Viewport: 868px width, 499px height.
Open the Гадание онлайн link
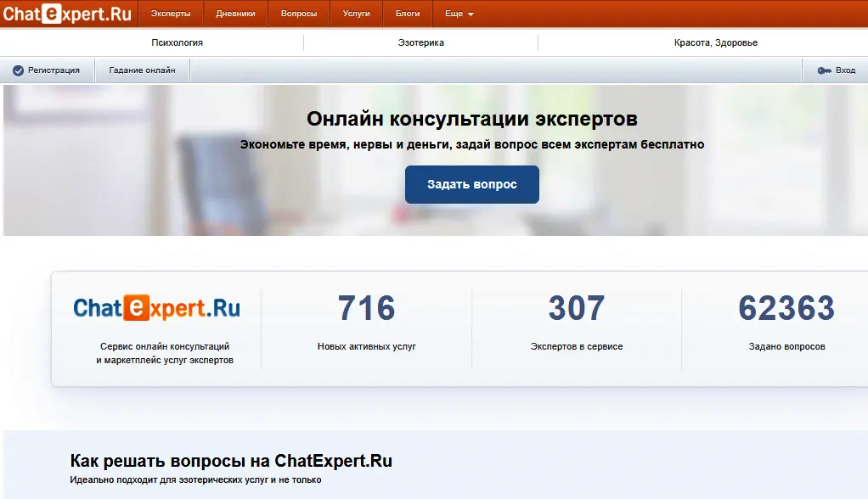pyautogui.click(x=142, y=70)
